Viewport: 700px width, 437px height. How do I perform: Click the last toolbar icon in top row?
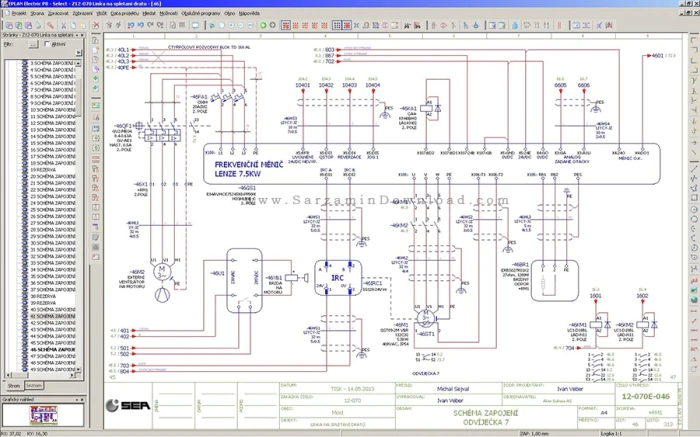coord(609,25)
